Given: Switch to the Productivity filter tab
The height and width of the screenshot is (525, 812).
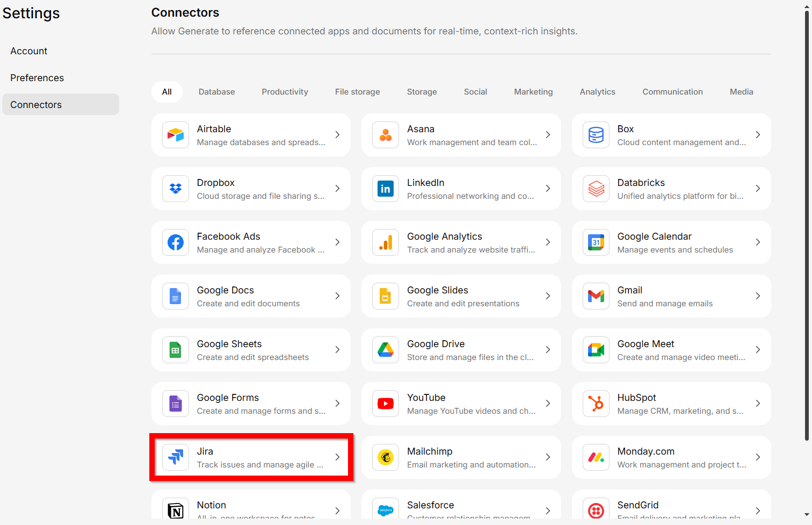Looking at the screenshot, I should point(285,92).
